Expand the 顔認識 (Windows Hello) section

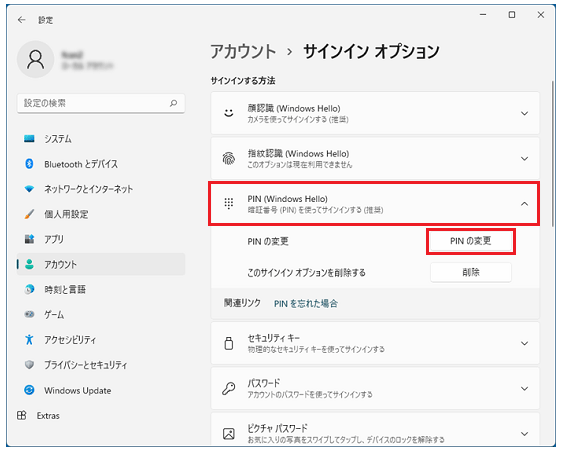(375, 113)
